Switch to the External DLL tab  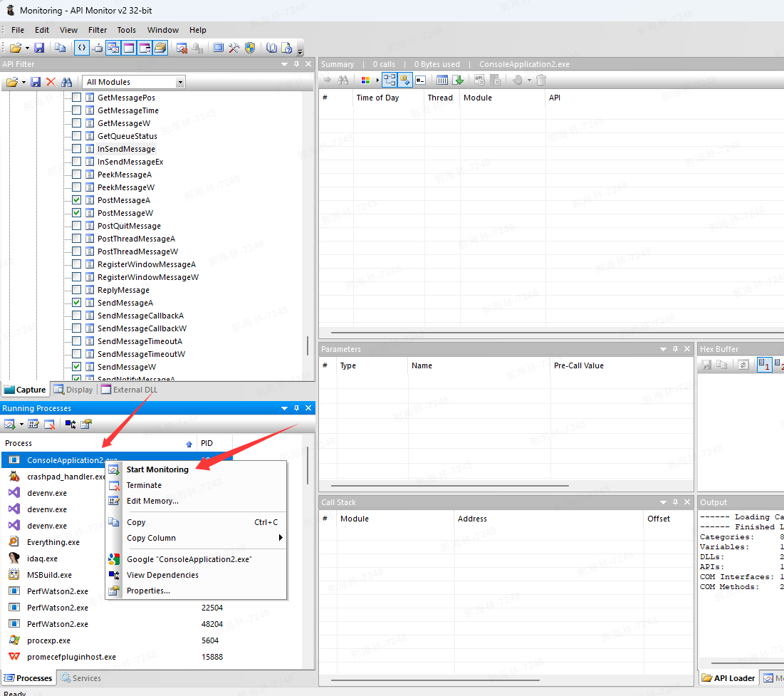(130, 390)
